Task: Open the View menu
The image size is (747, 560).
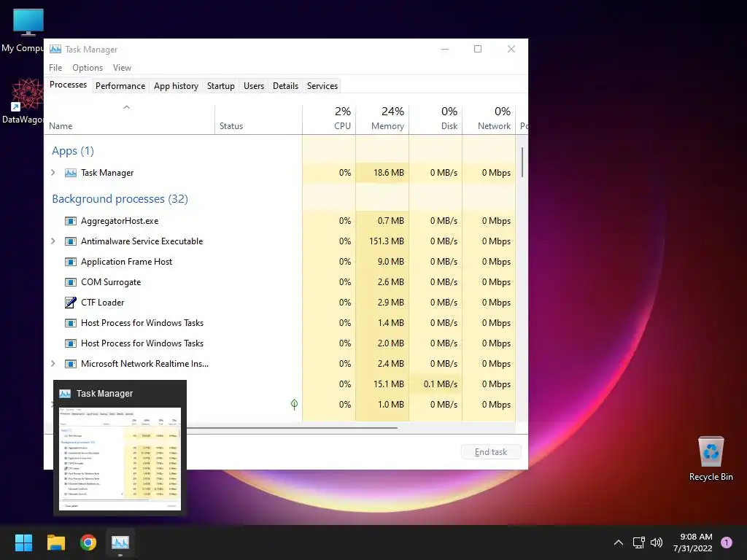Action: pos(122,68)
